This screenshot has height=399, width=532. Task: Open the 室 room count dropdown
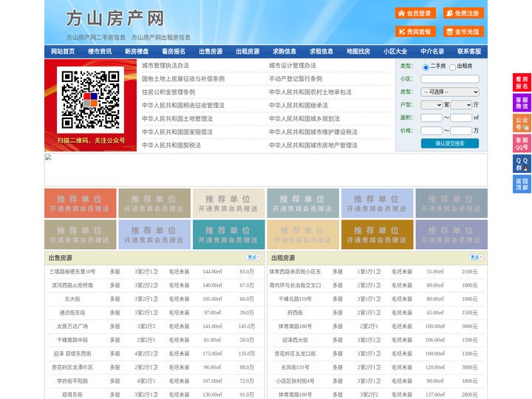pyautogui.click(x=432, y=105)
